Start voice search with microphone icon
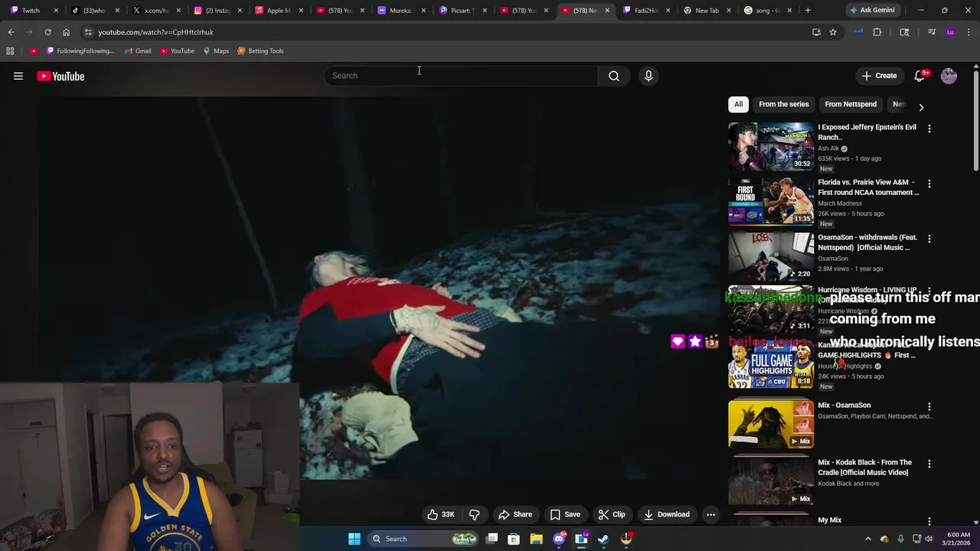This screenshot has width=980, height=551. 648,76
